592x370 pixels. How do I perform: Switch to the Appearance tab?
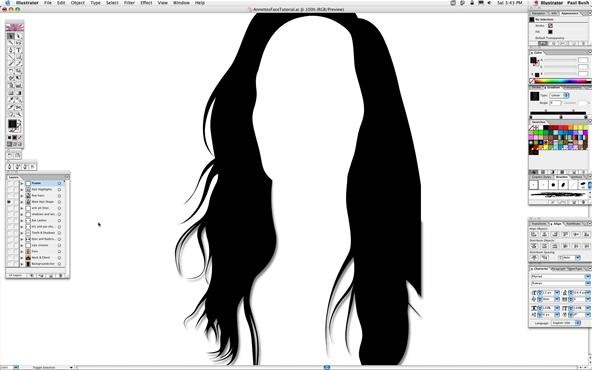569,13
